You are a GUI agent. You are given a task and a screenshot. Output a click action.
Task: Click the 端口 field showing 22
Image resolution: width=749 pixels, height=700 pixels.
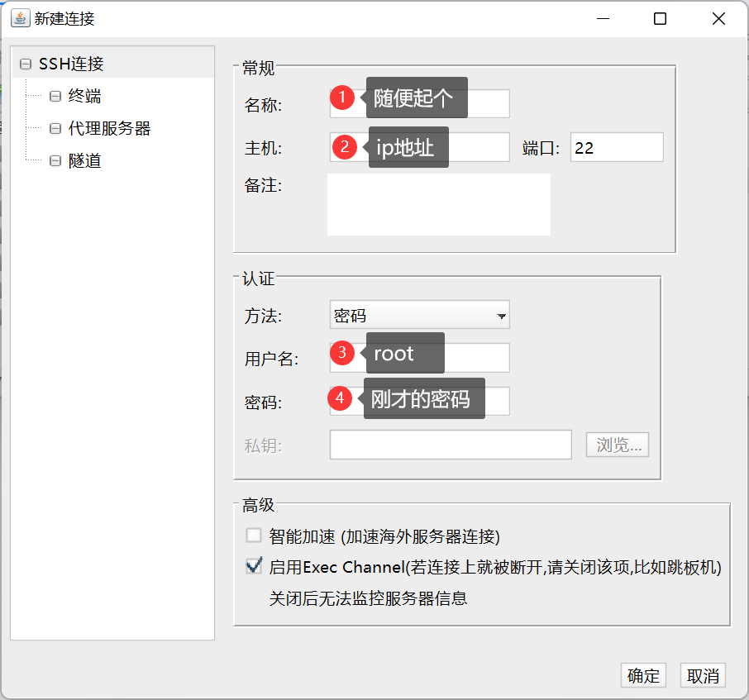(x=617, y=147)
